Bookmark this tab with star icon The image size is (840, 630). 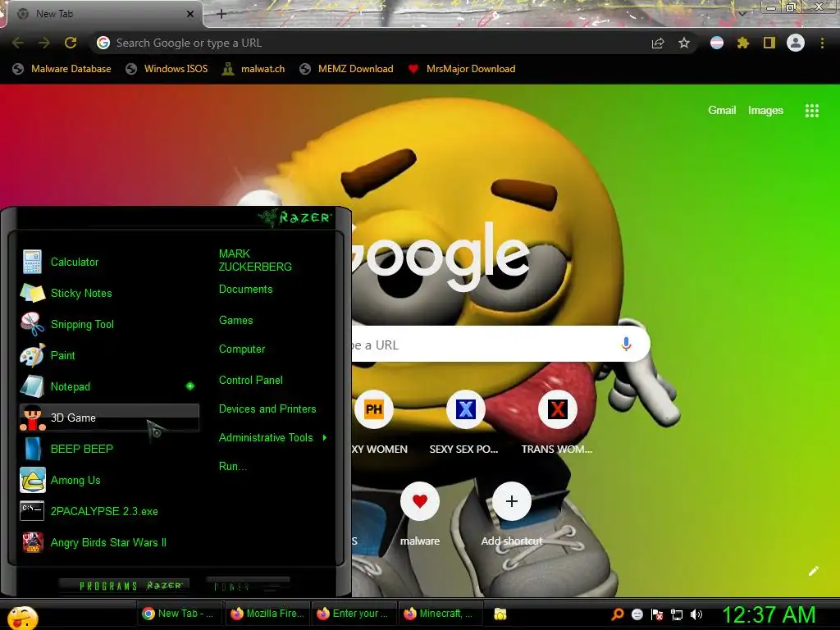pos(684,43)
